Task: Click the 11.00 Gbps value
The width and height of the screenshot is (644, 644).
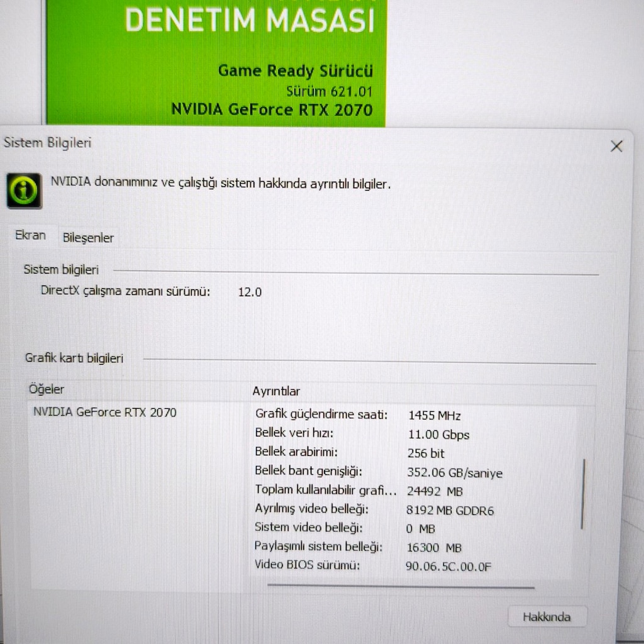Action: point(438,435)
